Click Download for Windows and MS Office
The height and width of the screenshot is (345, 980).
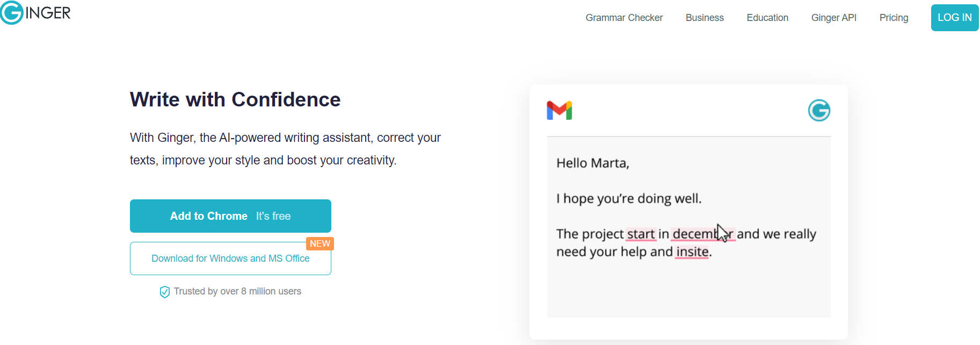[x=230, y=258]
